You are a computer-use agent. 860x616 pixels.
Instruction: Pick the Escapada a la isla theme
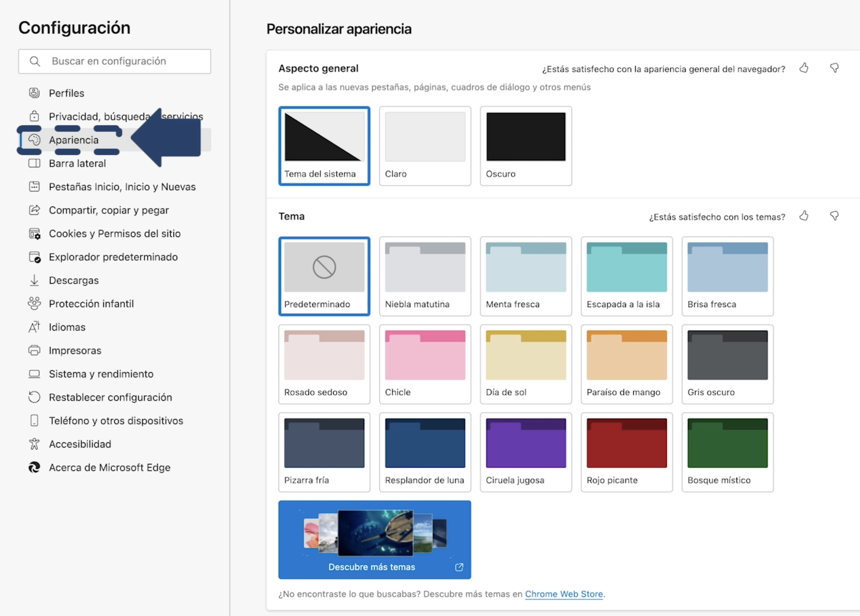coord(626,276)
